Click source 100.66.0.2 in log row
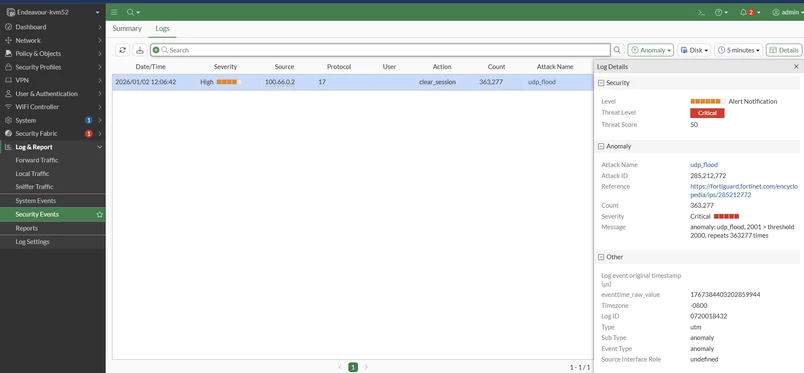 pos(280,82)
